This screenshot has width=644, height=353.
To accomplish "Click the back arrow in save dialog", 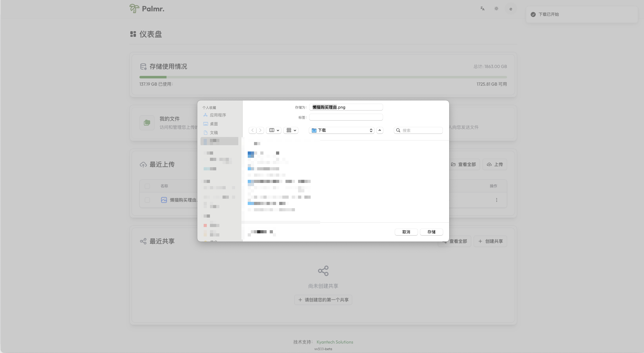I will [252, 130].
